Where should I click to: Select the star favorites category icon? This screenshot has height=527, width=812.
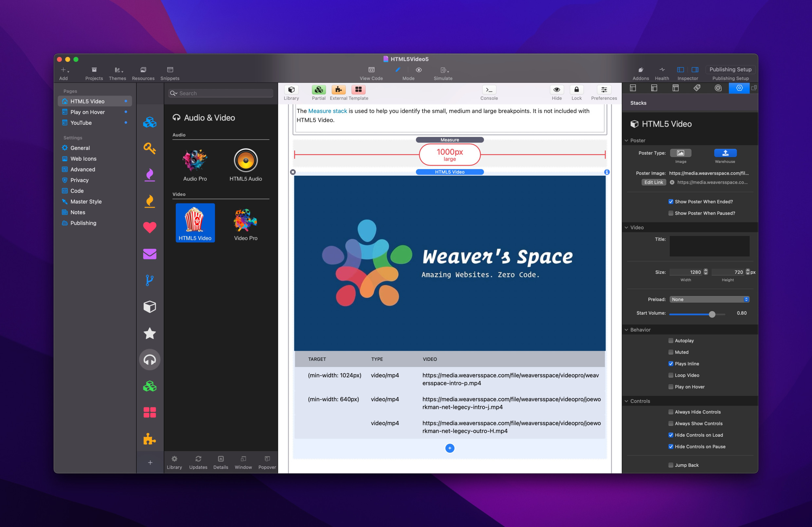point(150,333)
